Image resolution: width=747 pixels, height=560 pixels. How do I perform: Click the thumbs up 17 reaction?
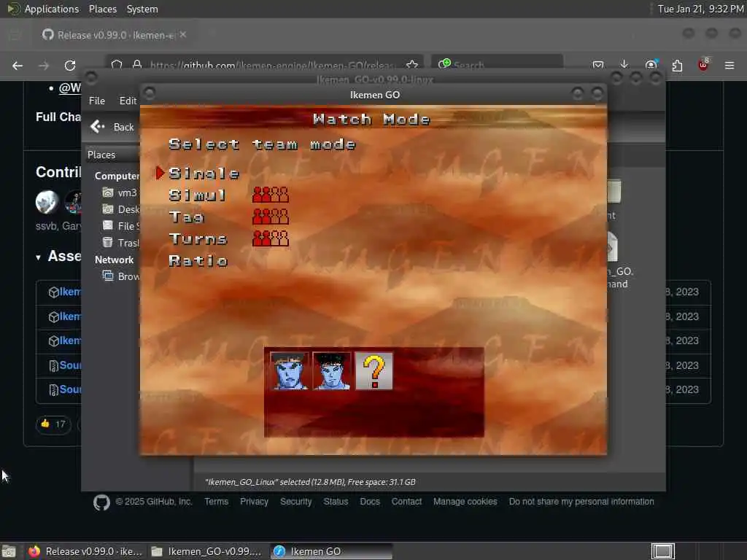click(53, 424)
